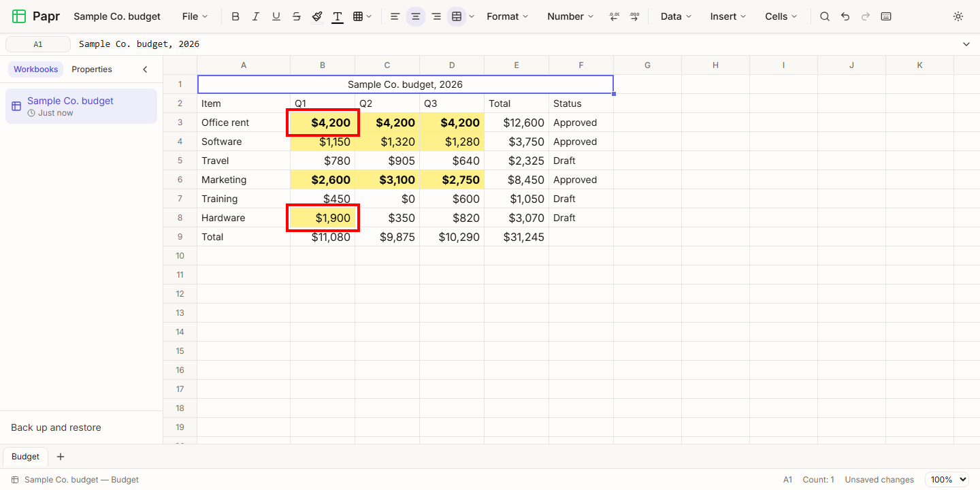
Task: Click the A1 cell reference box
Action: 38,44
